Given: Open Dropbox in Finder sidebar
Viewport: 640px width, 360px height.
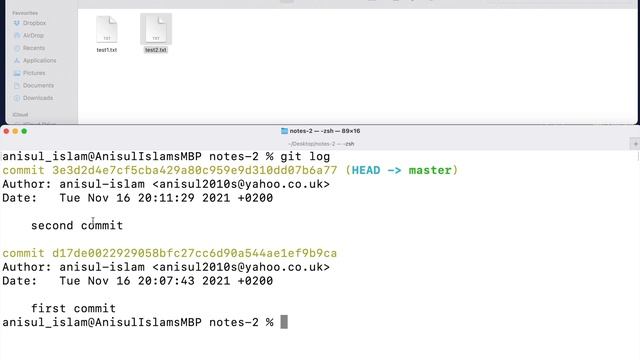Looking at the screenshot, I should (x=34, y=23).
